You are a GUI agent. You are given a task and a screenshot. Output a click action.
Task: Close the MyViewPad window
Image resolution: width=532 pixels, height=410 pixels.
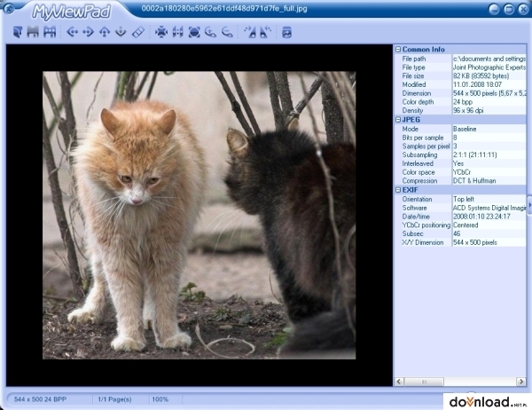coord(523,9)
